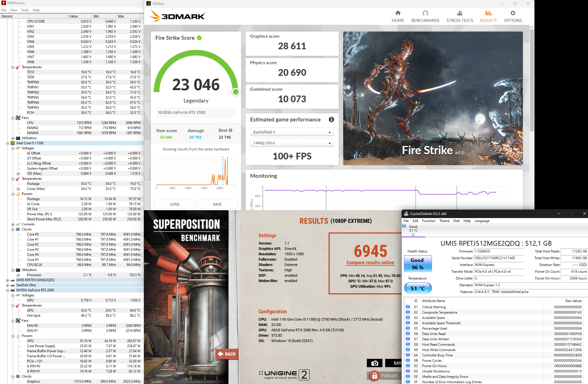This screenshot has height=384, width=588.
Task: Click the 3DMark window title icon
Action: (149, 3)
